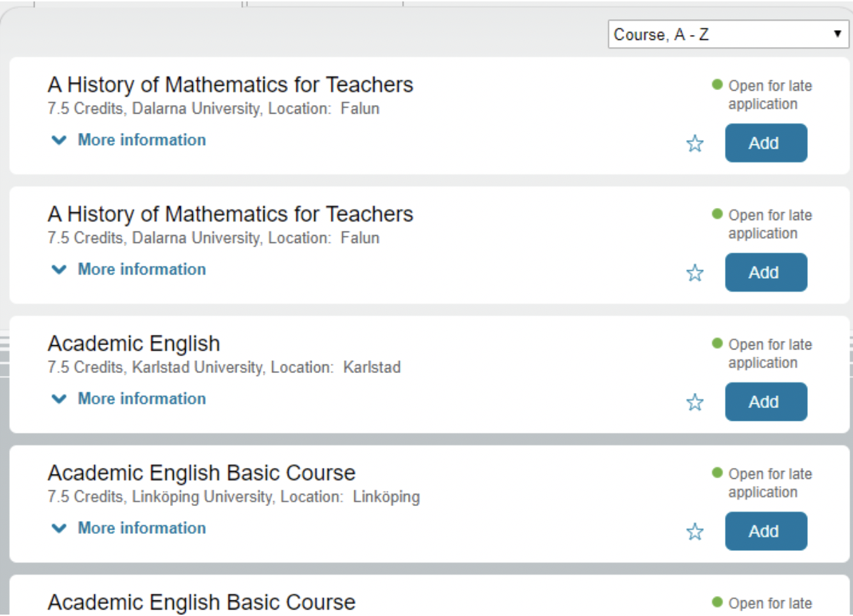
Task: Select the second A History of Mathematics title
Action: click(x=230, y=214)
